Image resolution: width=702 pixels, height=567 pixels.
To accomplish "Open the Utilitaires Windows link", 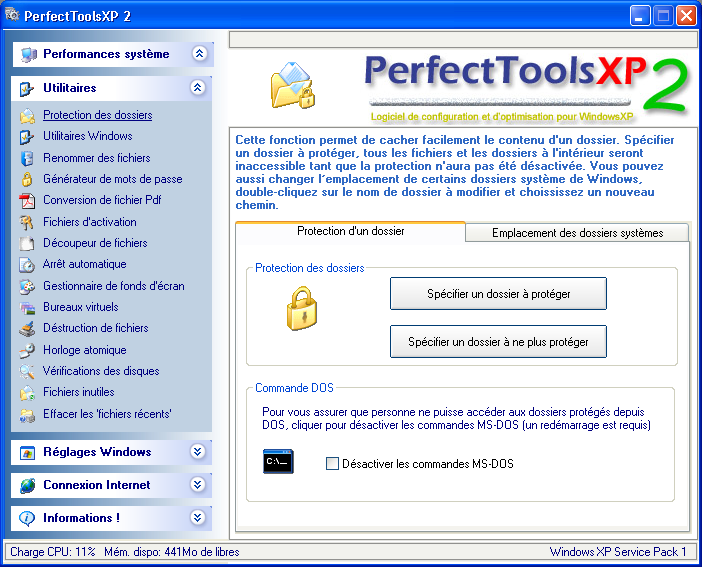I will coord(88,136).
